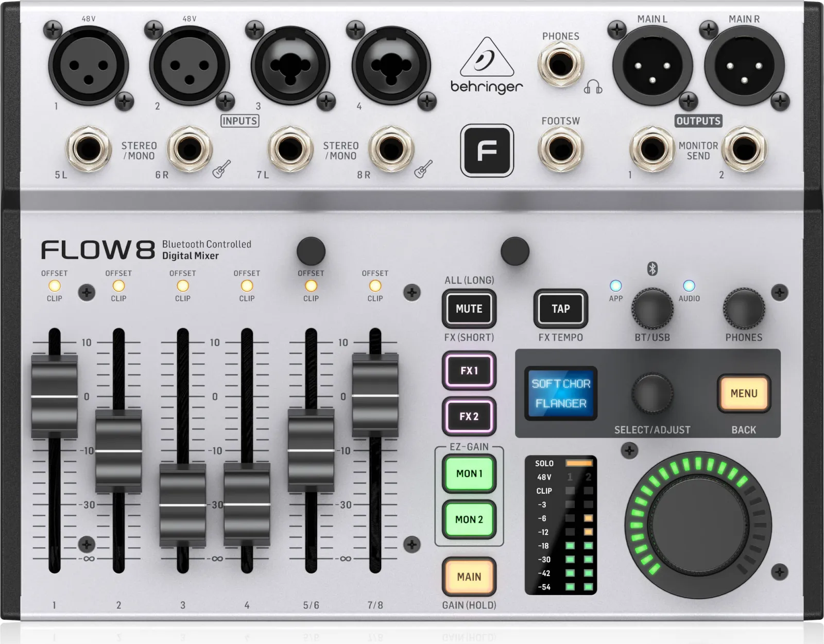824x644 pixels.
Task: Click the SELECT/ADJUST encoder knob
Action: (652, 394)
